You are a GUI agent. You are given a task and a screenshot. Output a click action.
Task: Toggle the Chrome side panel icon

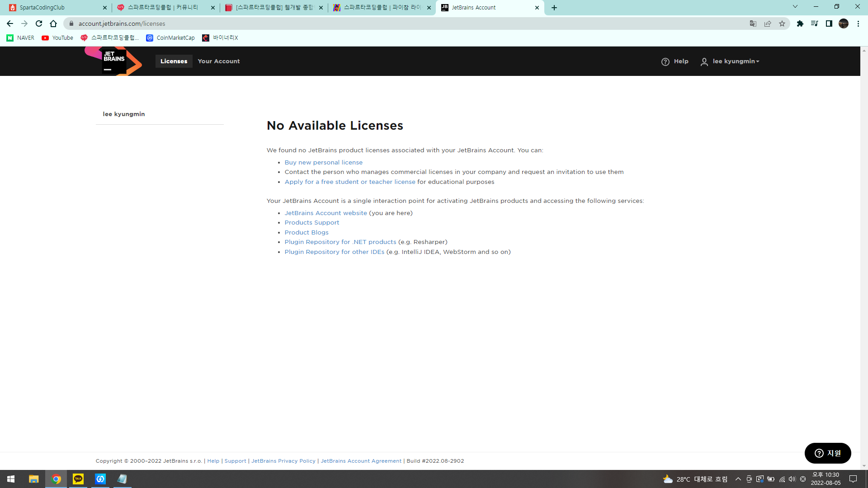(829, 23)
